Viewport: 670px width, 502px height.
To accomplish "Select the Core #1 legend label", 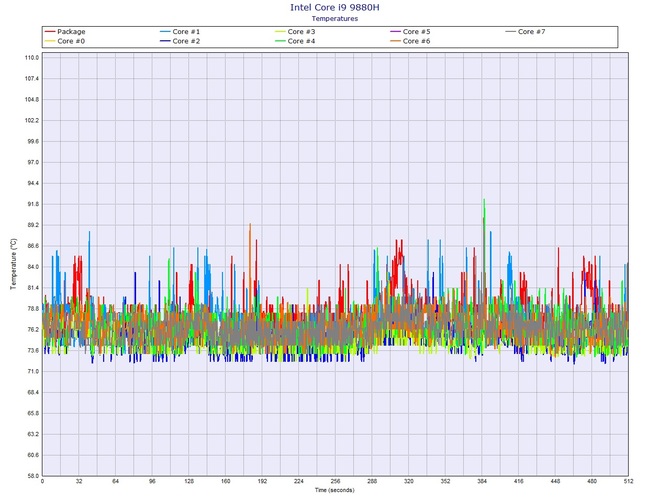I will coord(186,32).
